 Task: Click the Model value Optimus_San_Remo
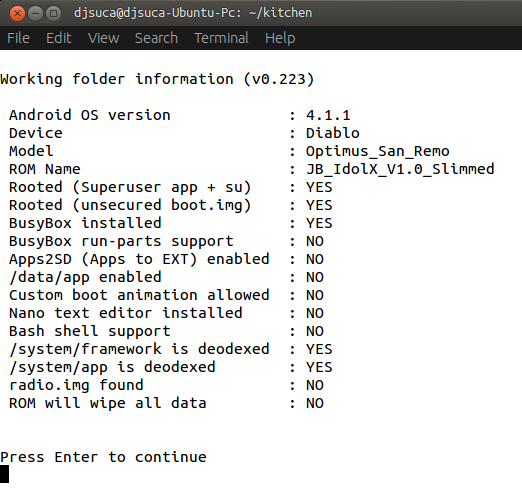coord(378,151)
